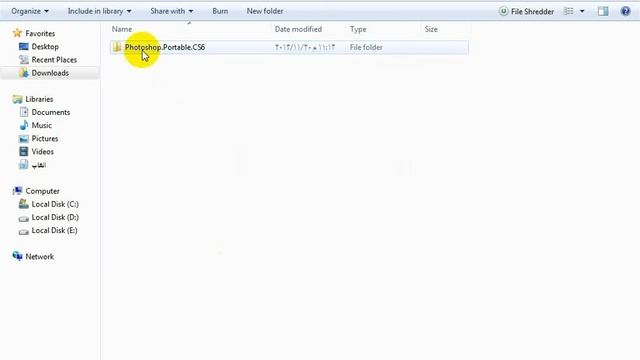Sort by the Size column header

tap(431, 29)
